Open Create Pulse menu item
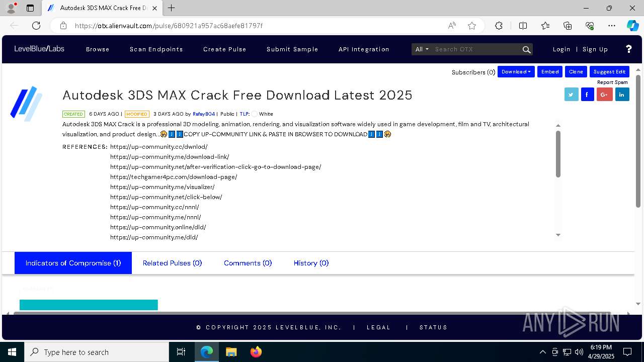Viewport: 644px width, 362px height. tap(225, 49)
